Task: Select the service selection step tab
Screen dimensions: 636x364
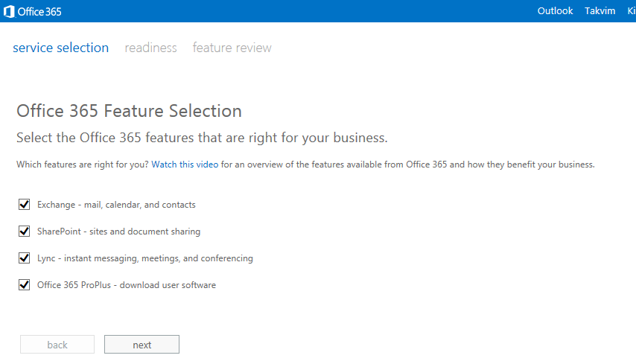Action: (x=61, y=48)
